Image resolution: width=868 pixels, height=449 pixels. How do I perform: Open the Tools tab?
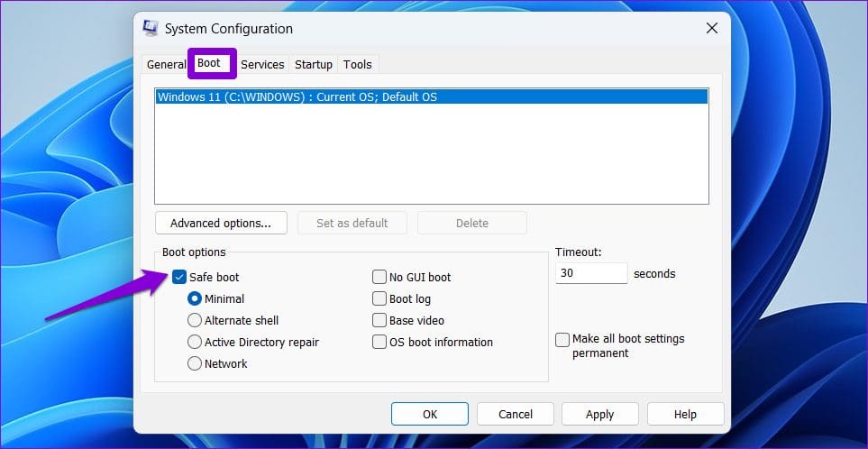tap(358, 64)
